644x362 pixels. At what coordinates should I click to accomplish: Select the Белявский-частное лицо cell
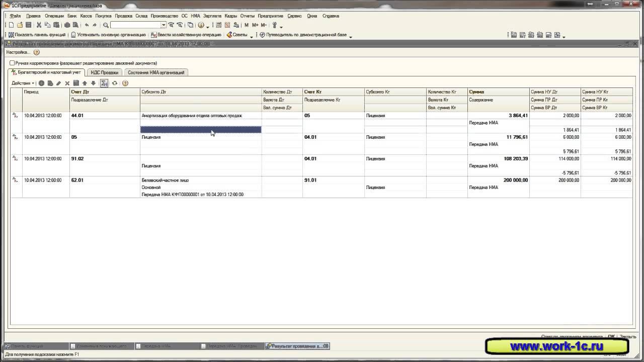click(x=201, y=180)
